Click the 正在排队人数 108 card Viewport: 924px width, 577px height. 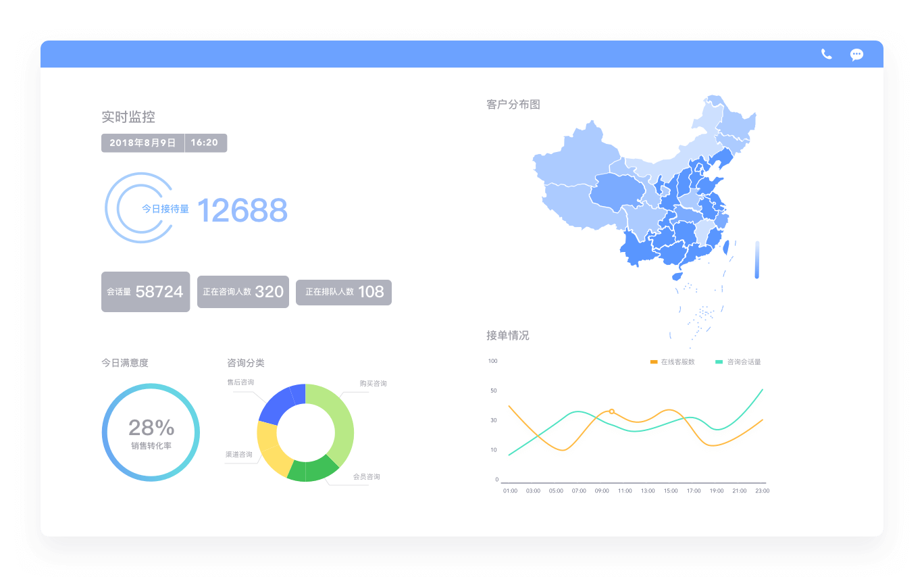(x=343, y=292)
